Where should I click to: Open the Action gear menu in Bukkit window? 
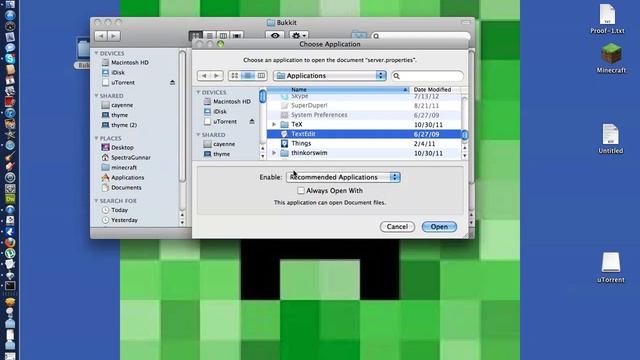click(x=298, y=36)
